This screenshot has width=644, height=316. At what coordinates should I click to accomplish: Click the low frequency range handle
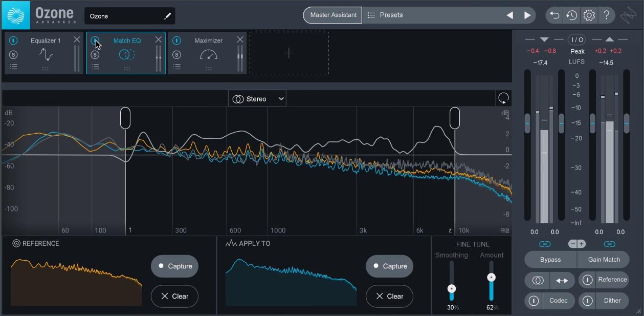125,118
